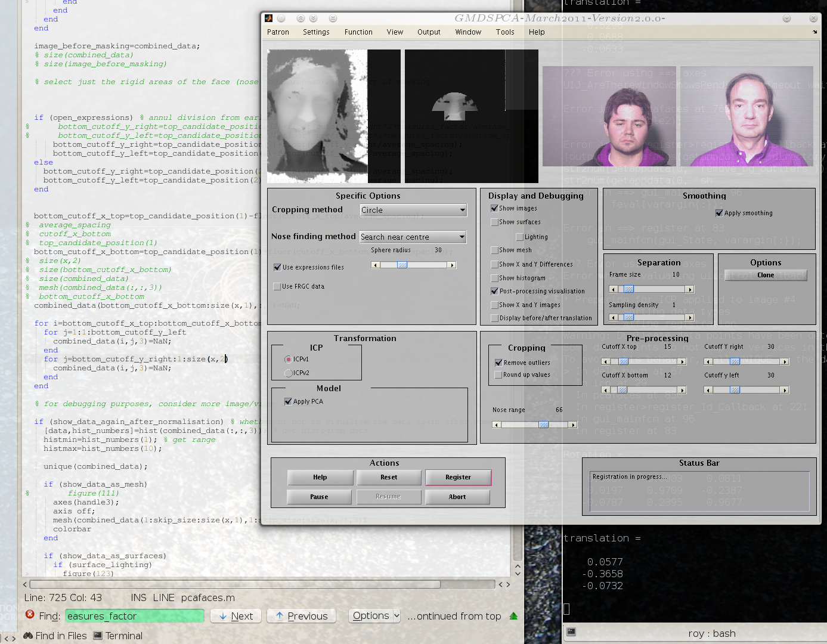Click the terminal screen icon beside roy : bash

pos(571,631)
